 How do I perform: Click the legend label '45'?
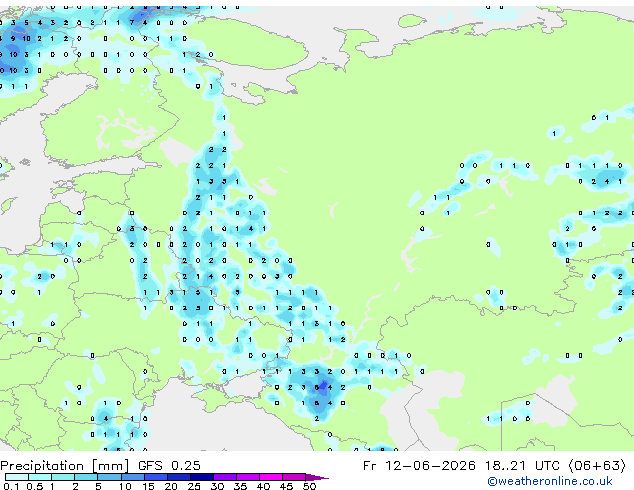pos(286,486)
